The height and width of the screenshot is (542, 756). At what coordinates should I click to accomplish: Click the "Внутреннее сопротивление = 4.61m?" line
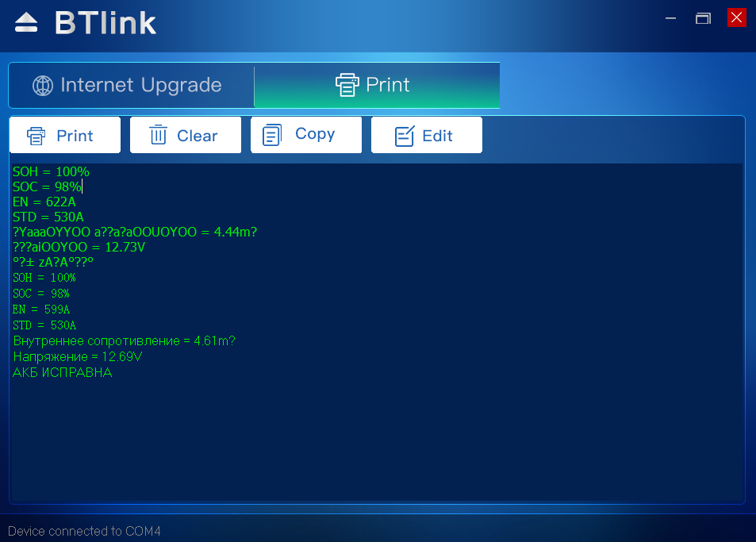(124, 340)
